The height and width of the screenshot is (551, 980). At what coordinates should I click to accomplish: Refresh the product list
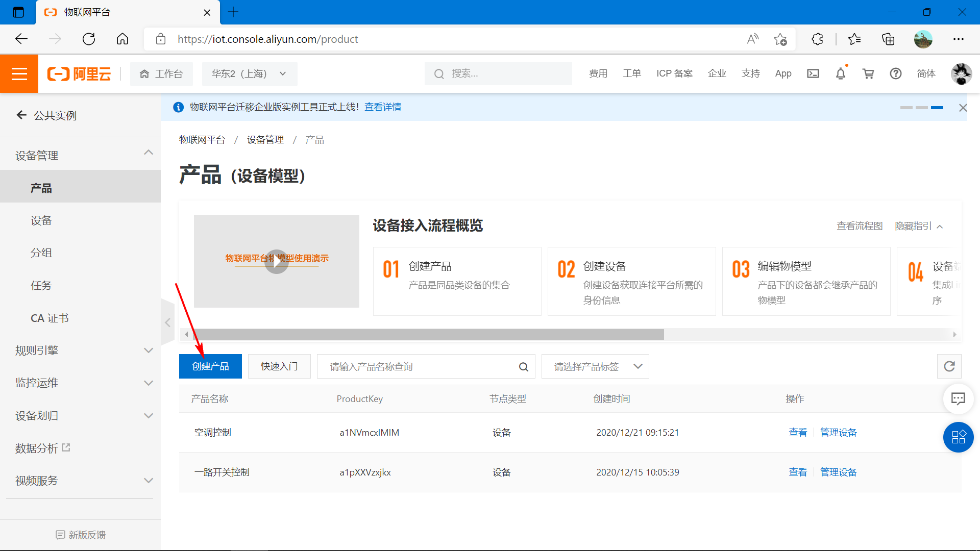(949, 366)
